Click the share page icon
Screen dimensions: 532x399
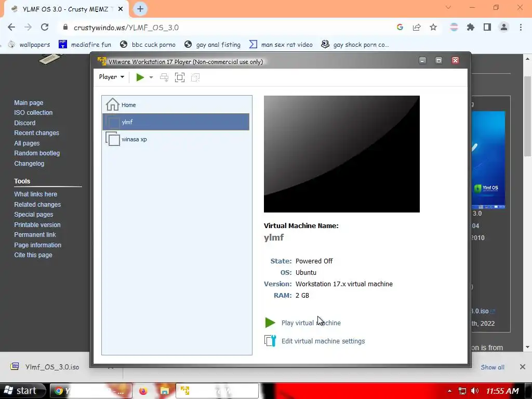point(417,27)
